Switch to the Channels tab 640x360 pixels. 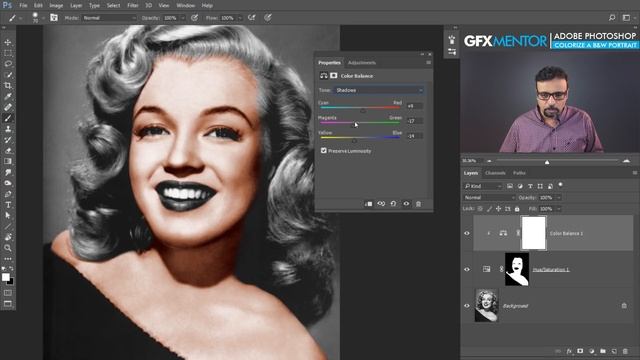[x=495, y=173]
